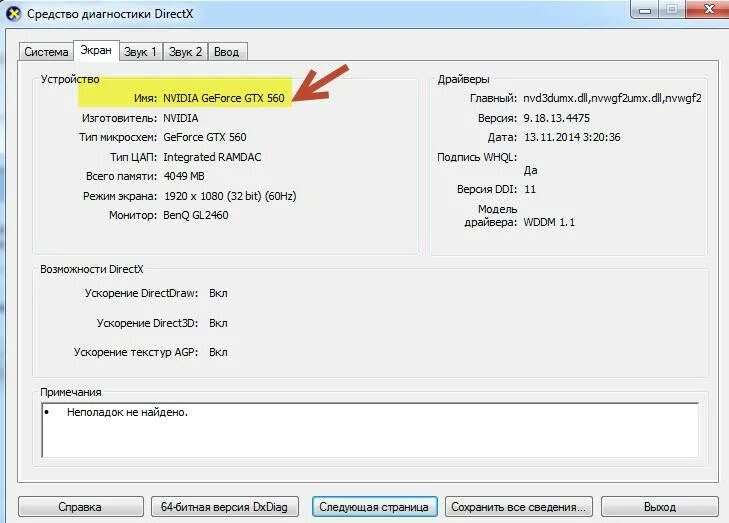Click the Всего памяти label
The width and height of the screenshot is (729, 523).
(121, 176)
